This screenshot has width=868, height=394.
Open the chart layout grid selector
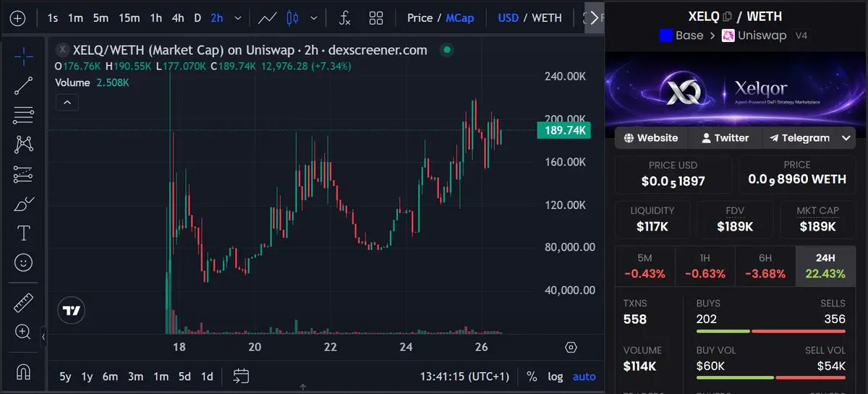click(x=376, y=18)
